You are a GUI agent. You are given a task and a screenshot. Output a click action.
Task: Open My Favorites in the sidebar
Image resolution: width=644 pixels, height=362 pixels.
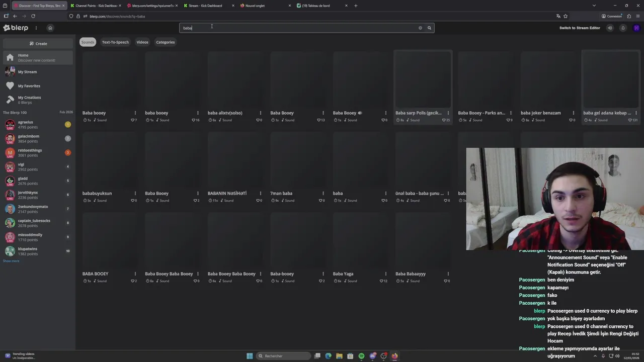pyautogui.click(x=38, y=86)
